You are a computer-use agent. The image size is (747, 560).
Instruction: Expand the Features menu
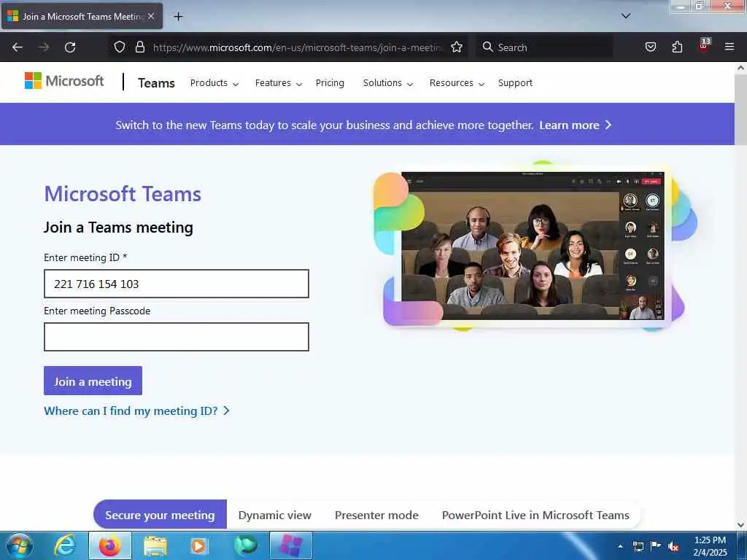[279, 83]
